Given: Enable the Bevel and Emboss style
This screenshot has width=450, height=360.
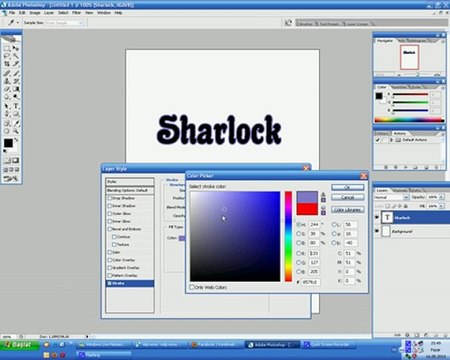Looking at the screenshot, I should tap(110, 229).
